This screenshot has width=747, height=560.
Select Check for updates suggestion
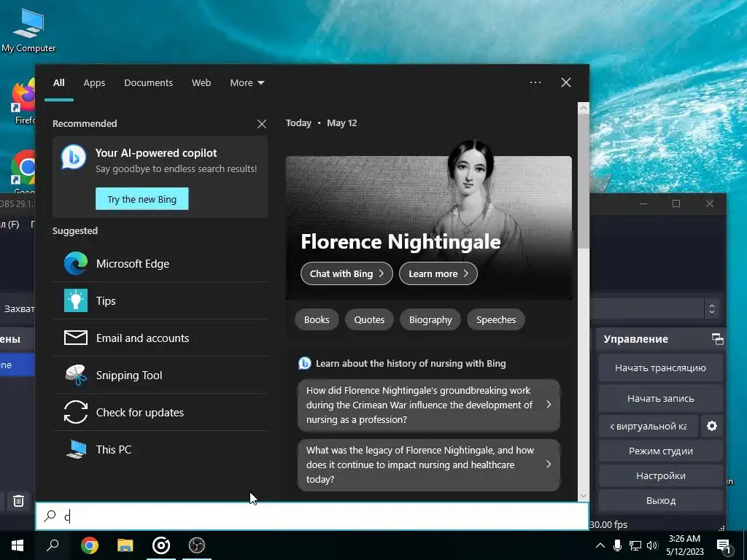(160, 412)
